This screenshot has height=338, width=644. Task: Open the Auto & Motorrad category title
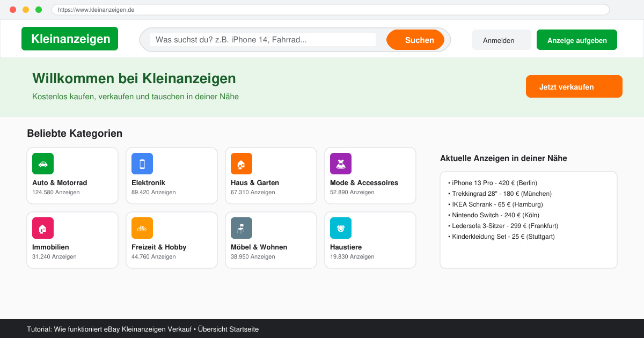pos(60,183)
